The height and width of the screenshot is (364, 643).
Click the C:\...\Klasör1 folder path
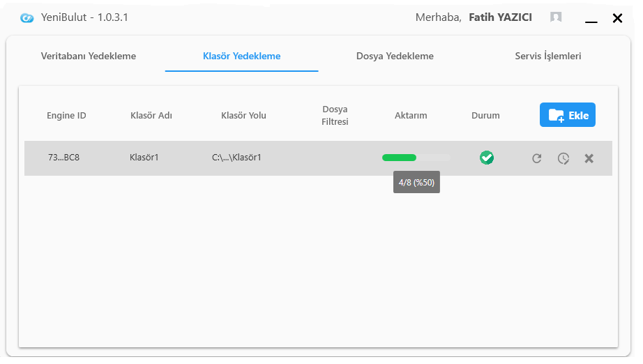(x=236, y=158)
